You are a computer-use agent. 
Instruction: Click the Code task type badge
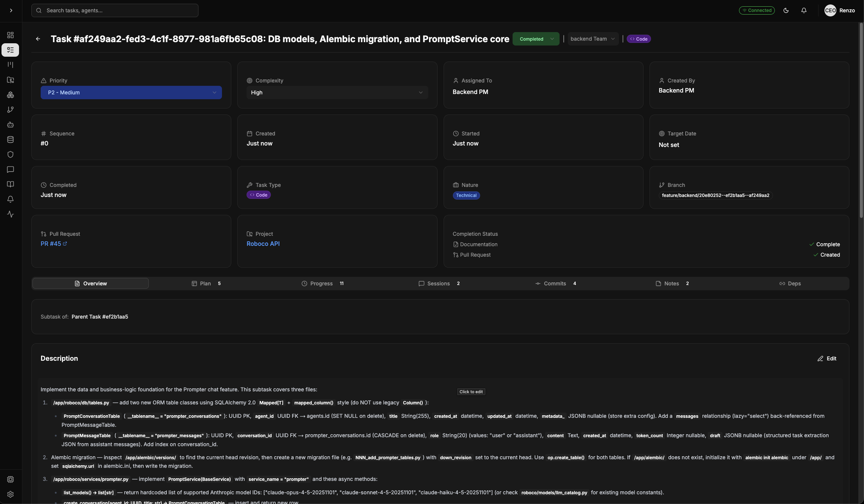click(259, 195)
